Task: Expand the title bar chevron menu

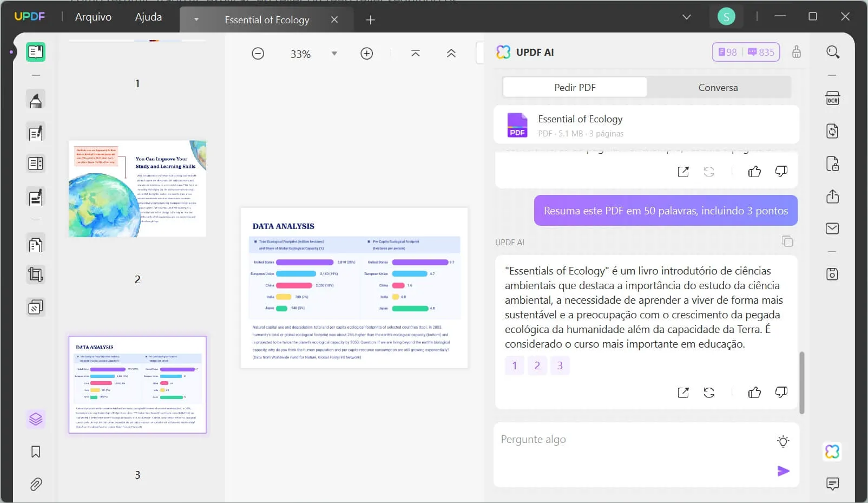Action: coord(687,17)
